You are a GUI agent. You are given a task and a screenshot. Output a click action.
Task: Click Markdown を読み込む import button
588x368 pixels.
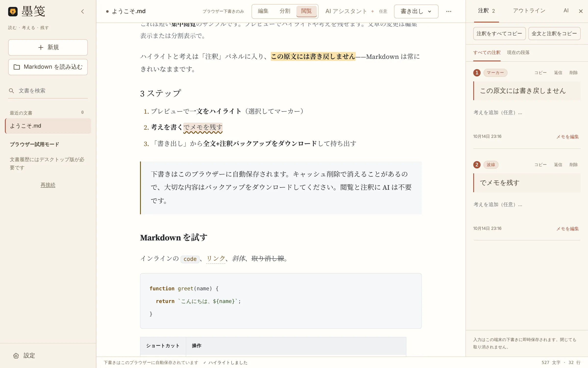click(48, 67)
